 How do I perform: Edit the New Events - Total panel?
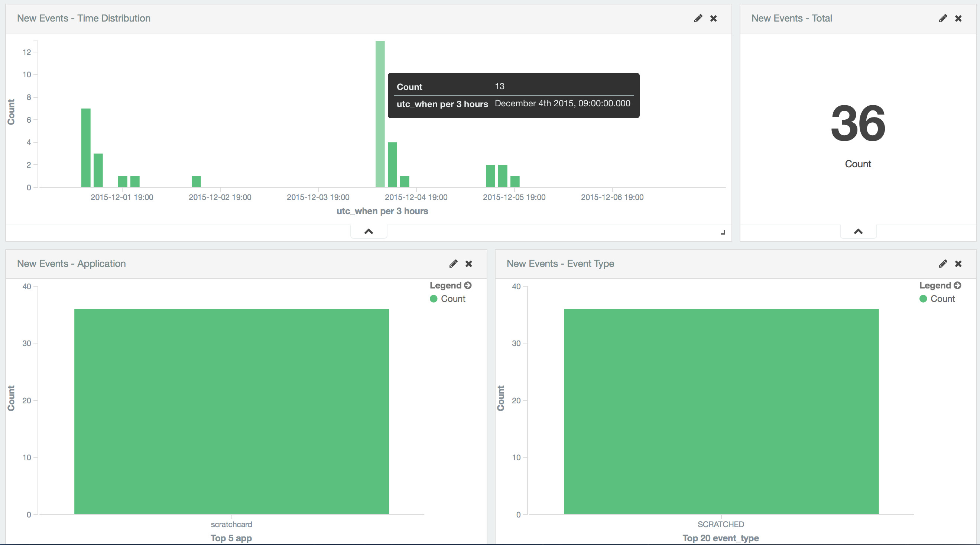(943, 18)
